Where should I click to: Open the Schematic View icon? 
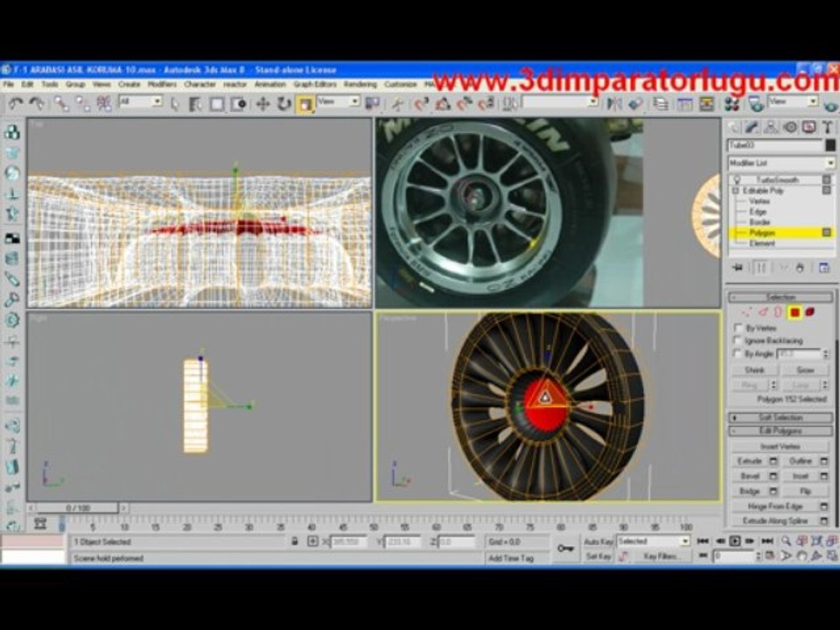(707, 103)
